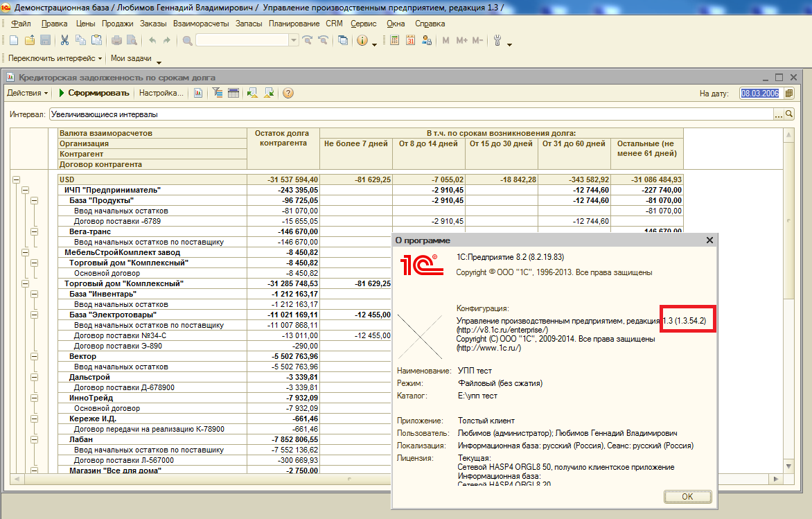Click the user lock icon in toolbar
This screenshot has width=812, height=519.
[x=427, y=40]
